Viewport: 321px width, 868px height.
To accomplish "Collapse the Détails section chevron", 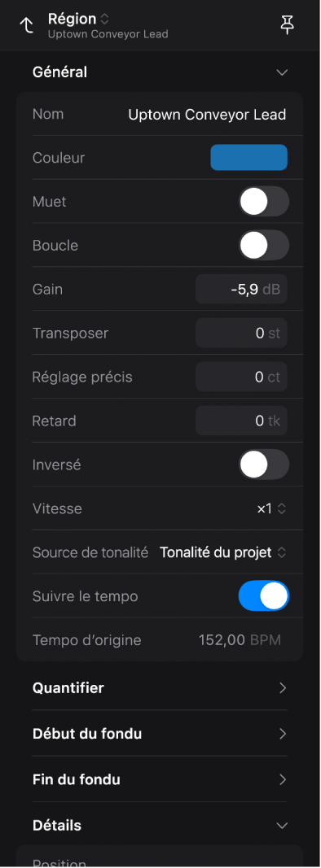I will click(x=282, y=826).
